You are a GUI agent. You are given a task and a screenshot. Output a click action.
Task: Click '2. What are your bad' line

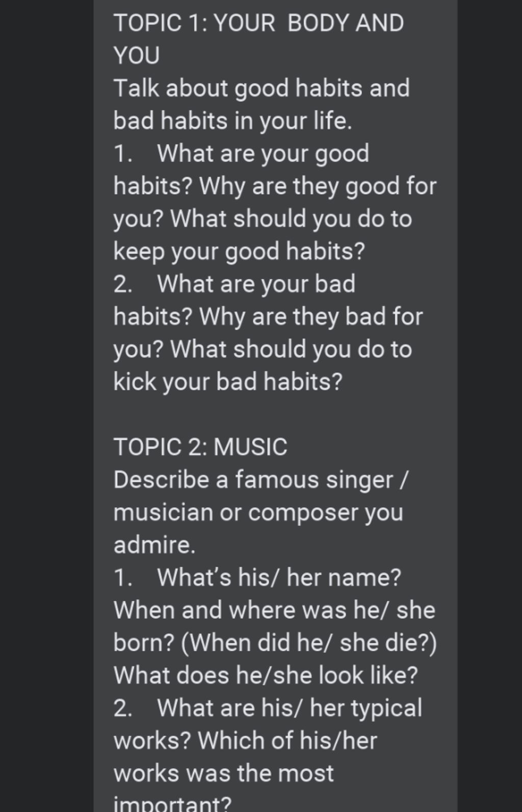point(234,284)
